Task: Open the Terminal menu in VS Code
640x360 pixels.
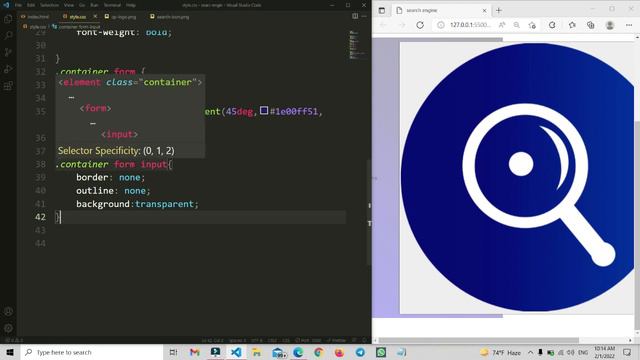Action: [x=112, y=5]
